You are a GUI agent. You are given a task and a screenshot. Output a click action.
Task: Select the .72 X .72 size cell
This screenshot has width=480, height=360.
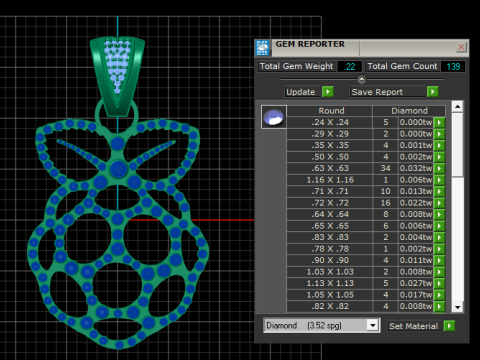[330, 203]
